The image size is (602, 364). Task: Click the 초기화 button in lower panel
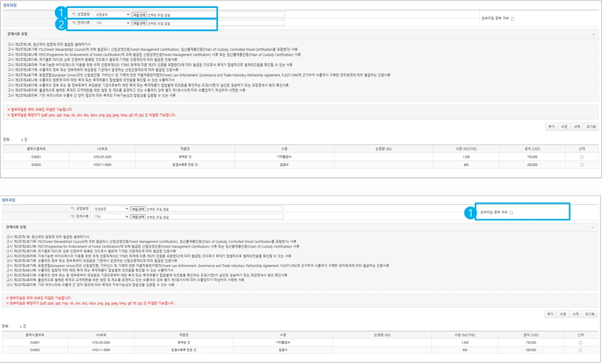point(589,314)
